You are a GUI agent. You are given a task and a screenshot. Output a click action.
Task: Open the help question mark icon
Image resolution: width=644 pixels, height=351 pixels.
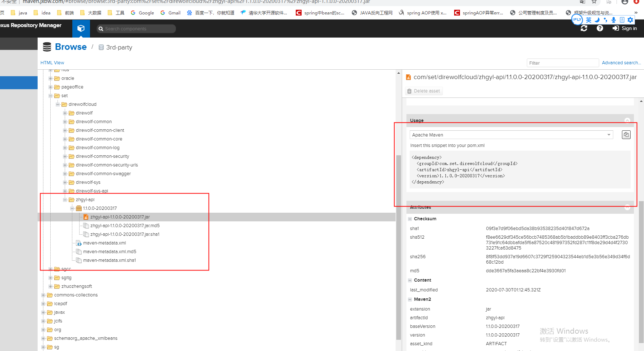pyautogui.click(x=600, y=28)
